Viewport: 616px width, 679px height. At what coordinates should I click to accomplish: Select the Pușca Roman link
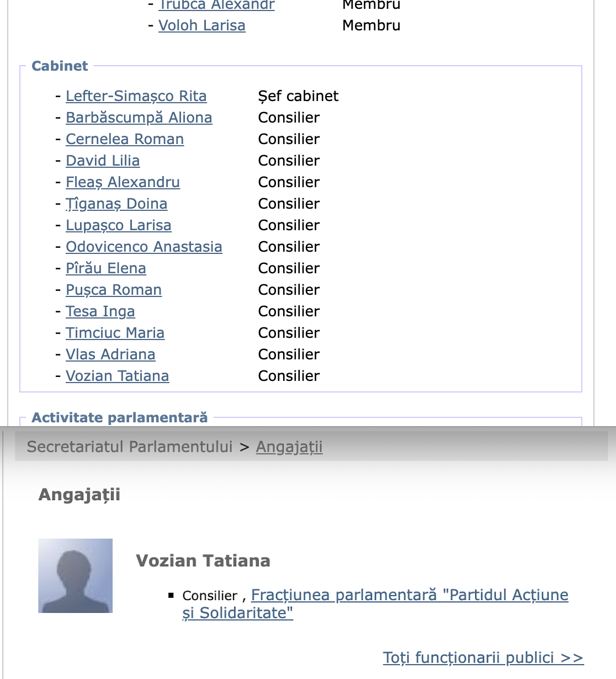coord(113,290)
